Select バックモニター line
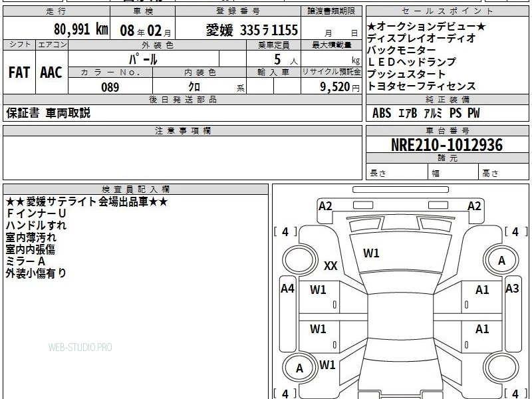Viewport: 532px width, 399px height. click(402, 51)
